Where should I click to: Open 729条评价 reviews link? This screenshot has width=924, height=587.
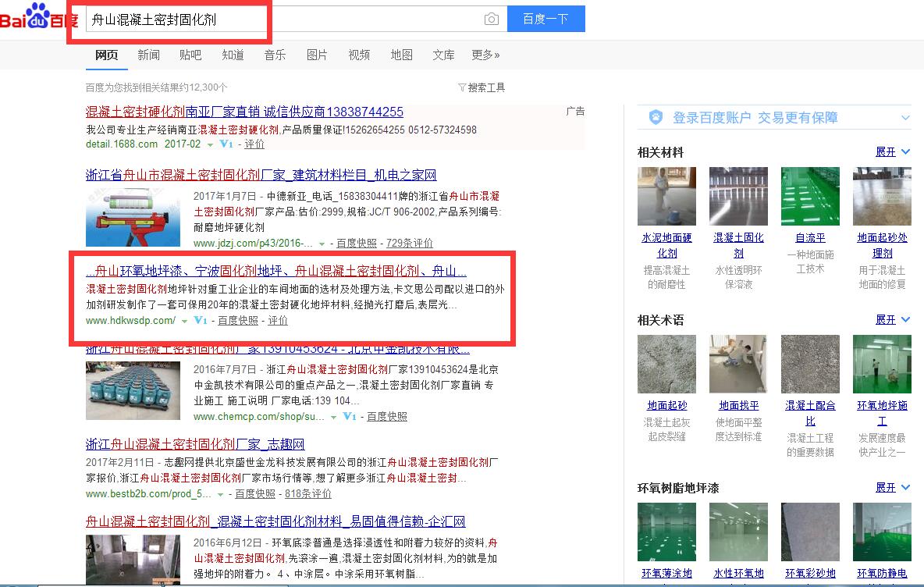[410, 243]
